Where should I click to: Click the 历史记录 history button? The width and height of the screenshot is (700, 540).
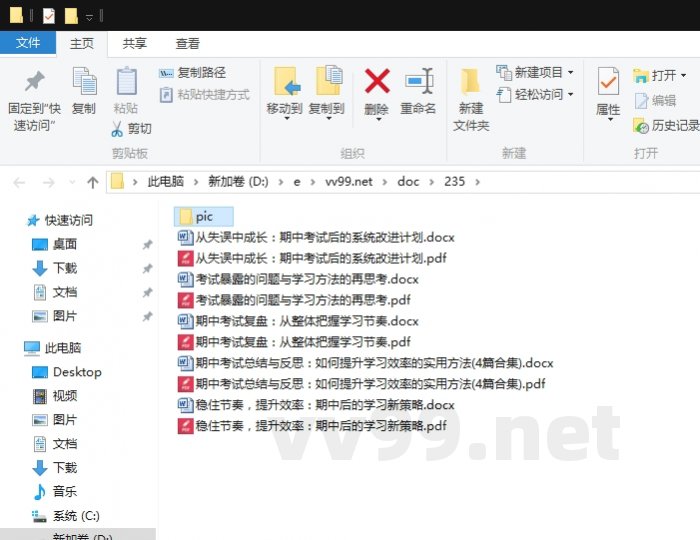(x=666, y=125)
